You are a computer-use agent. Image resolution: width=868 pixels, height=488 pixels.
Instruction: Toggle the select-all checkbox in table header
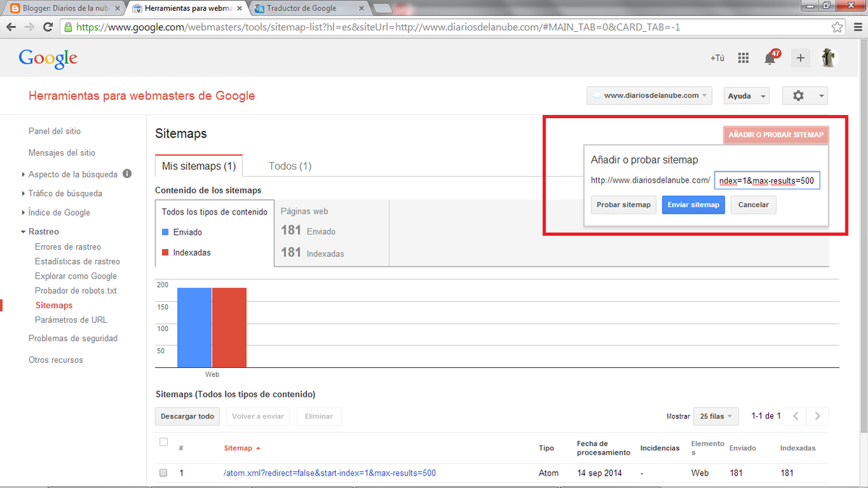click(x=163, y=442)
